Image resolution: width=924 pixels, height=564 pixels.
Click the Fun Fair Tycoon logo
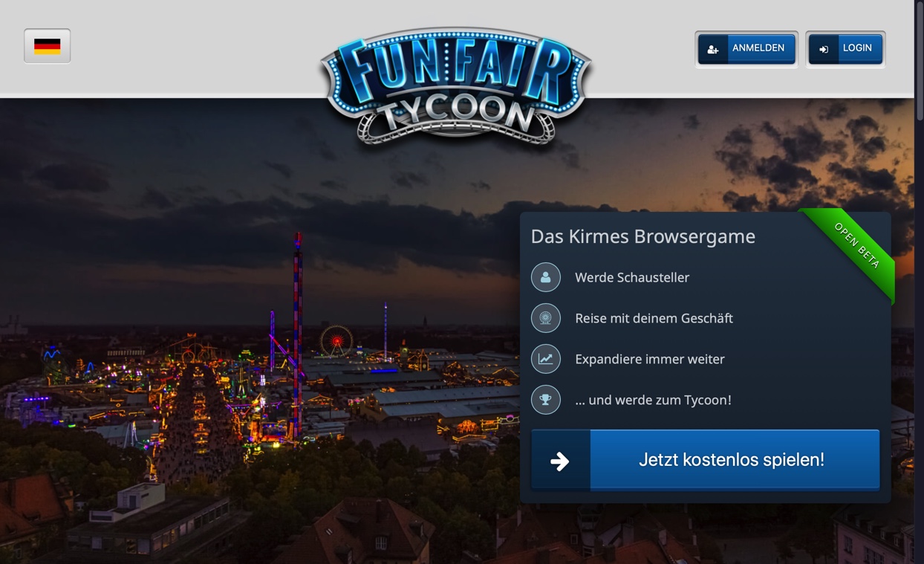[456, 85]
